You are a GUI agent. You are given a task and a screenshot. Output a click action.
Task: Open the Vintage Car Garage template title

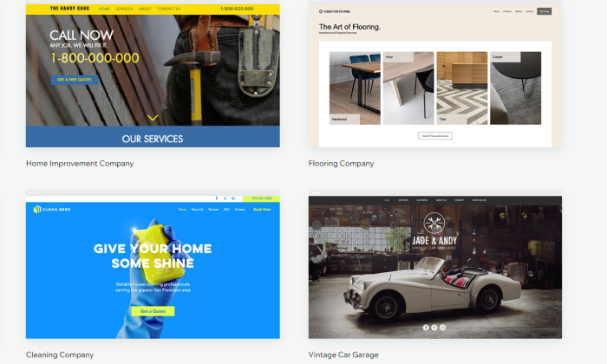pos(343,354)
